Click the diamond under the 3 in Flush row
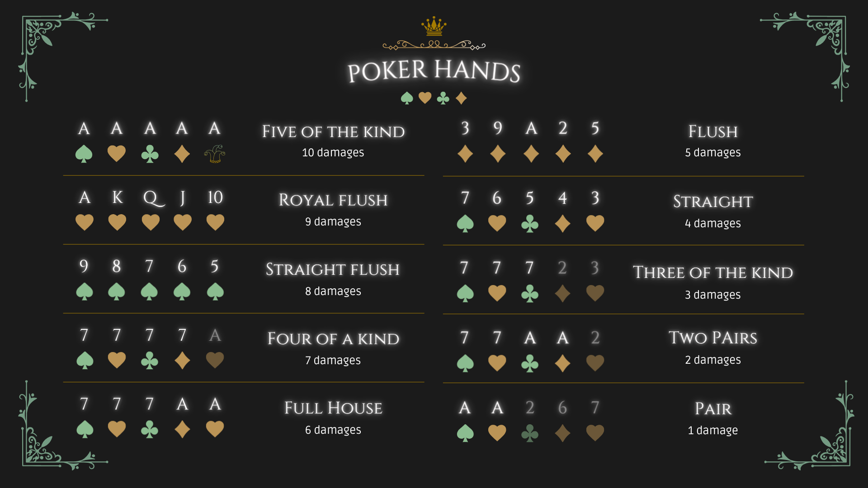Image resolution: width=868 pixels, height=488 pixels. [x=465, y=154]
